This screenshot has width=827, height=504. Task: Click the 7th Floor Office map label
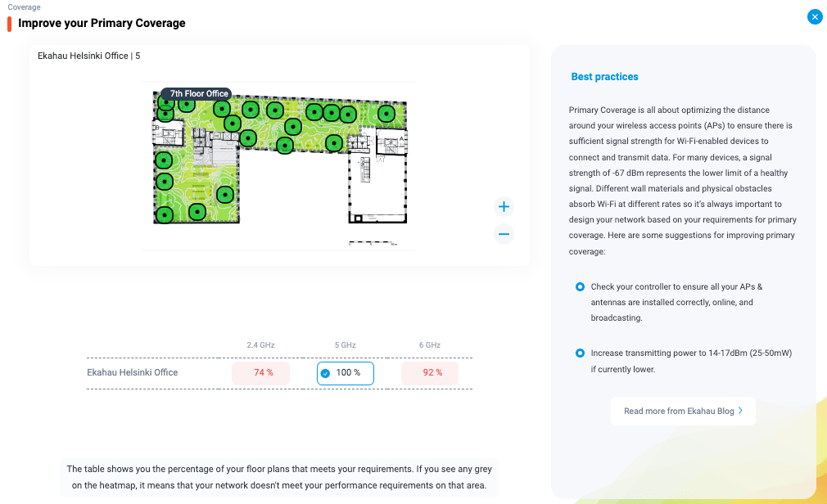pos(198,94)
